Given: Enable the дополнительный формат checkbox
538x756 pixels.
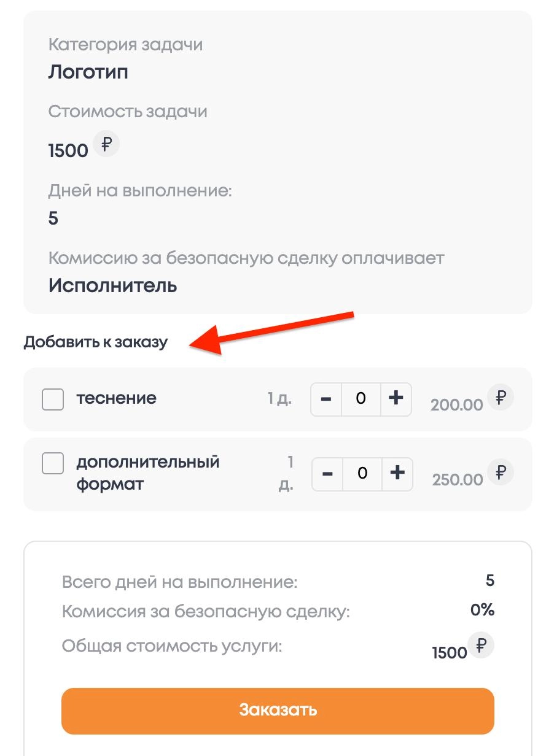Looking at the screenshot, I should (53, 463).
